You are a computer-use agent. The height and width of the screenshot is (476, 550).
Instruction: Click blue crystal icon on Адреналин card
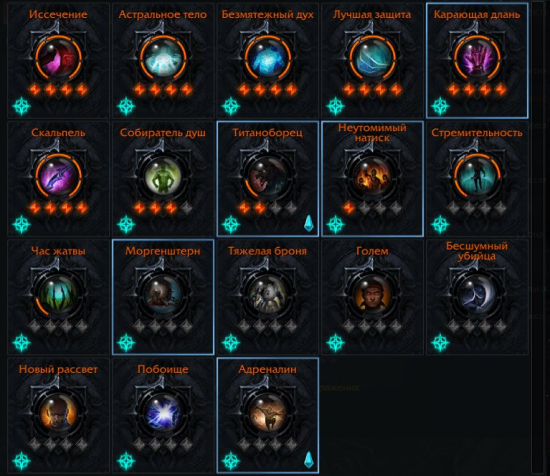click(x=308, y=460)
